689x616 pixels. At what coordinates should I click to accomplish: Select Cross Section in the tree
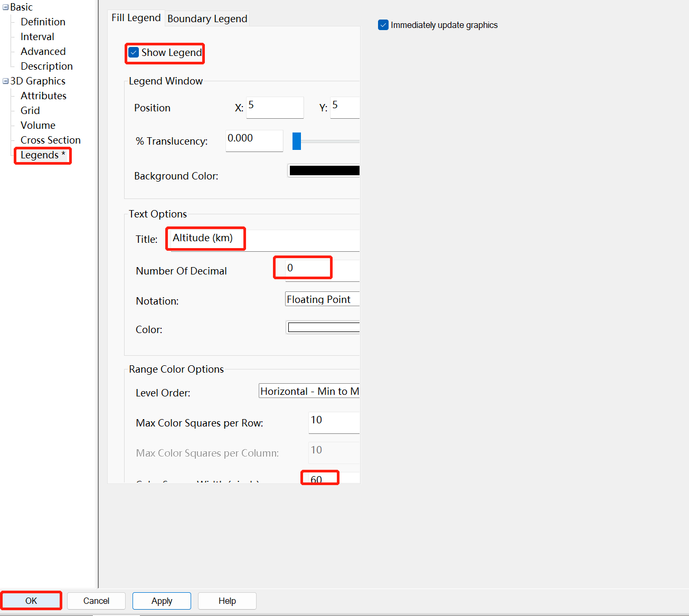50,140
